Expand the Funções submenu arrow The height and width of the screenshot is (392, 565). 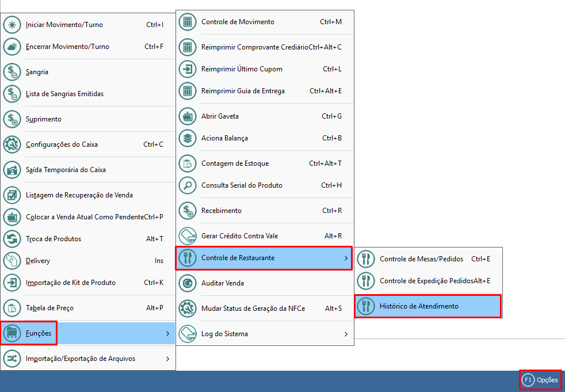point(167,333)
